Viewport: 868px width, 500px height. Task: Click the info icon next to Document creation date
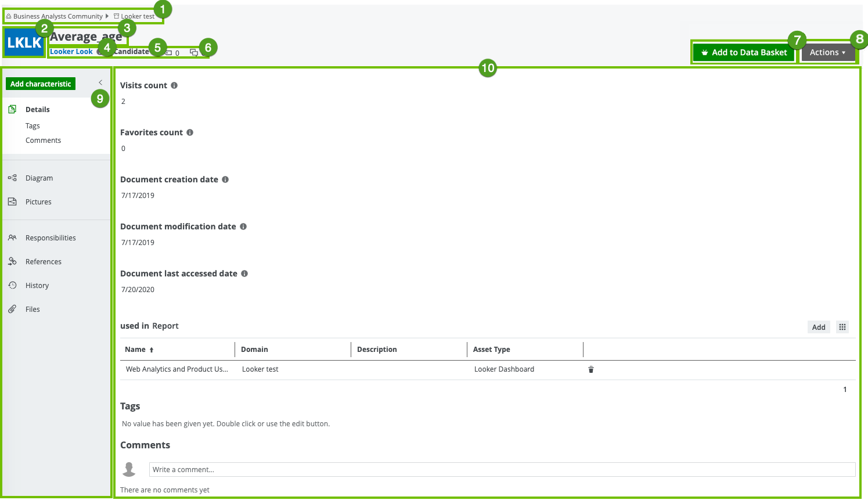[225, 179]
